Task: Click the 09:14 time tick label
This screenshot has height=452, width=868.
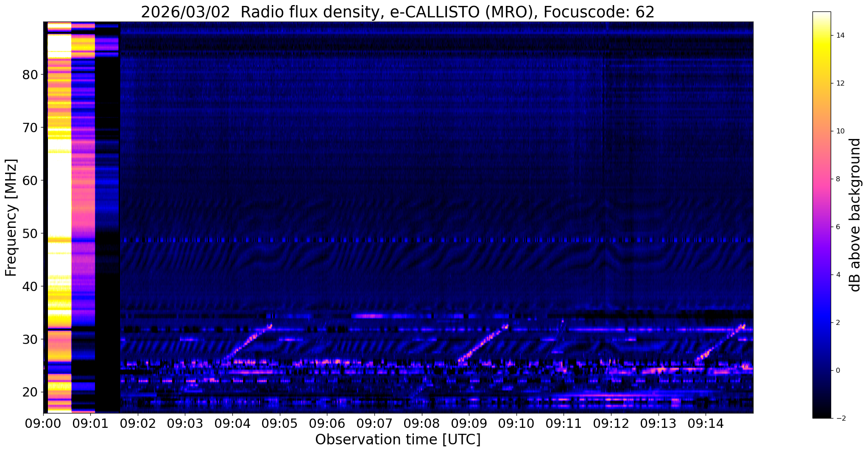Action: 706,423
